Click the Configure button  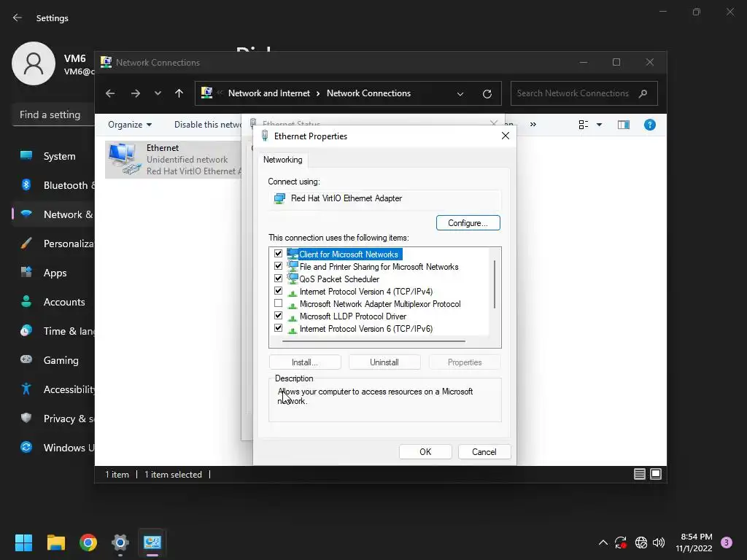468,223
